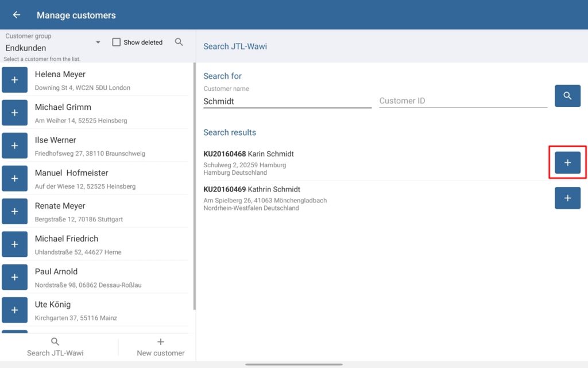Image resolution: width=588 pixels, height=368 pixels.
Task: Enable the Show deleted checkbox
Action: click(117, 42)
